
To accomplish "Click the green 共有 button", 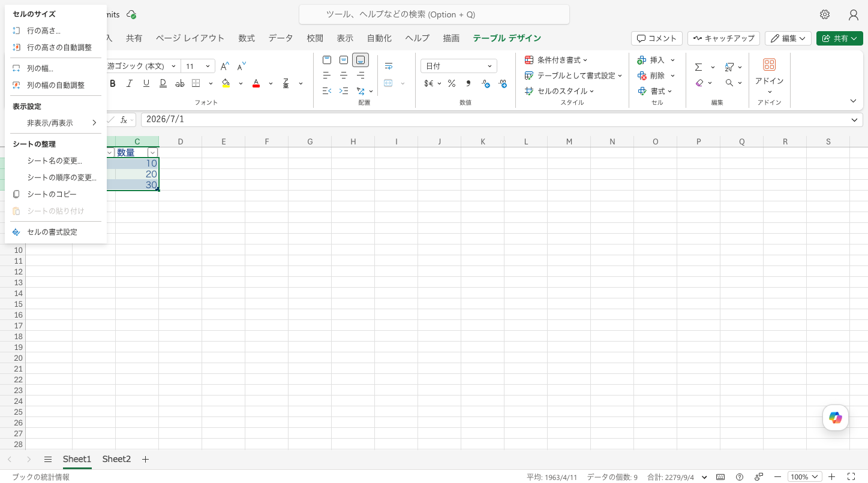I will 839,38.
